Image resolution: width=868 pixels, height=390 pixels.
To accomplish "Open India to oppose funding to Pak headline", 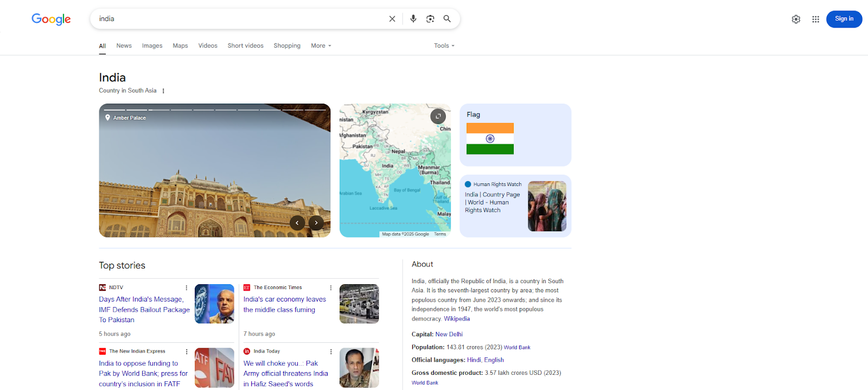I will pos(143,374).
